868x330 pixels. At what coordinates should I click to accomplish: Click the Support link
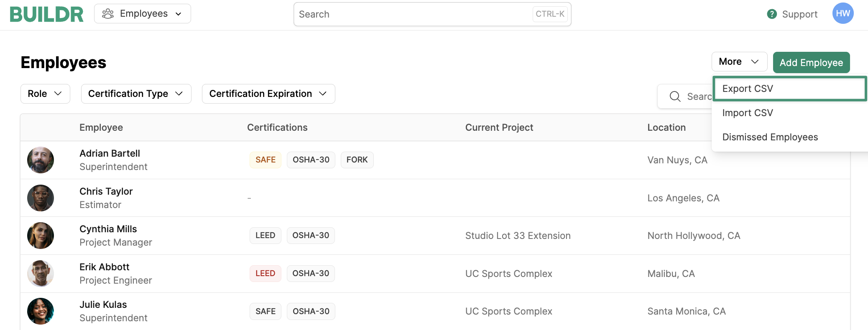click(799, 14)
